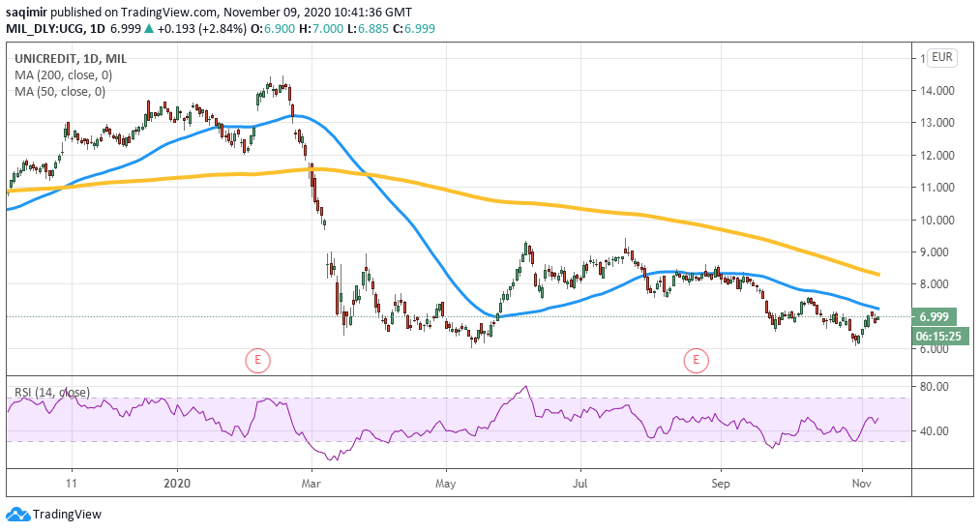Select the RSI (14, close) indicator label
This screenshot has height=532, width=980.
52,393
